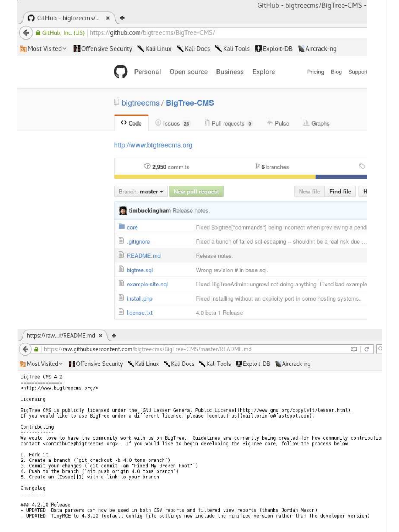Click the BigTree-CMS repository name link
This screenshot has width=399, height=532.
(x=190, y=103)
